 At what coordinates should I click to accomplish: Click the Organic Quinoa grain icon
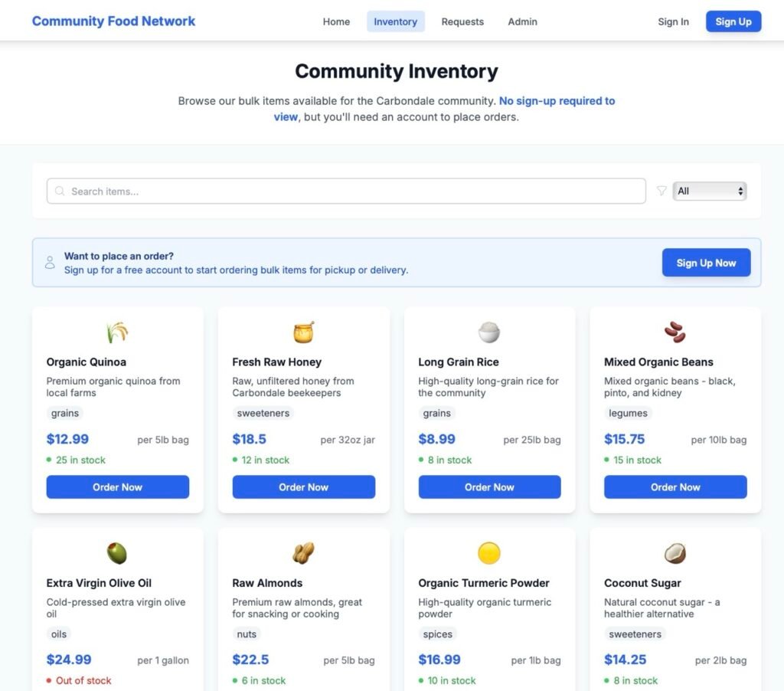click(x=117, y=332)
